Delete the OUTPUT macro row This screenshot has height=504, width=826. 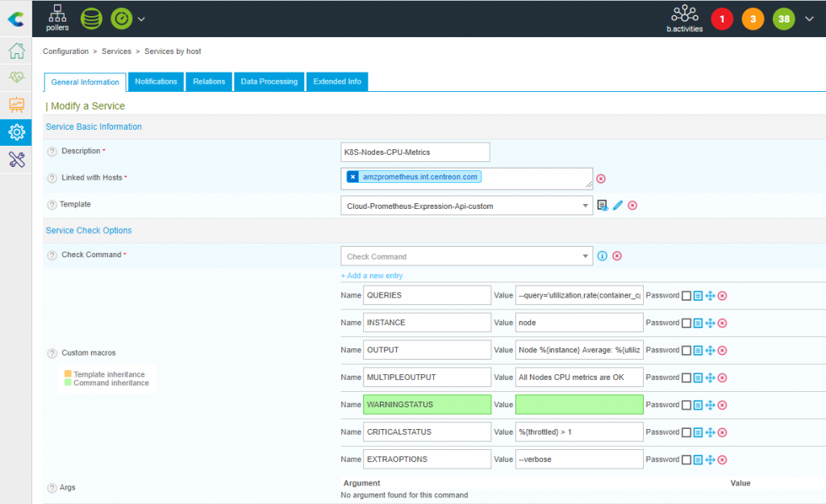point(722,351)
